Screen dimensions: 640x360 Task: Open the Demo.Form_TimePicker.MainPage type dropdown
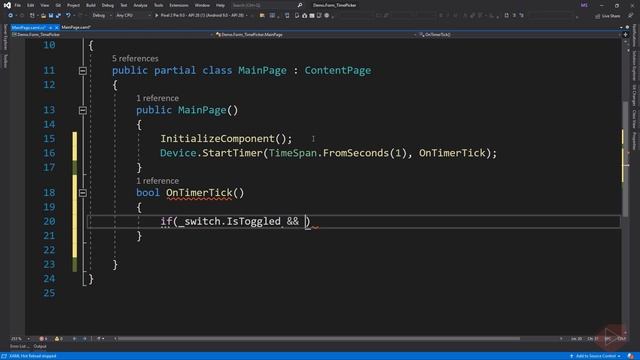pyautogui.click(x=316, y=35)
